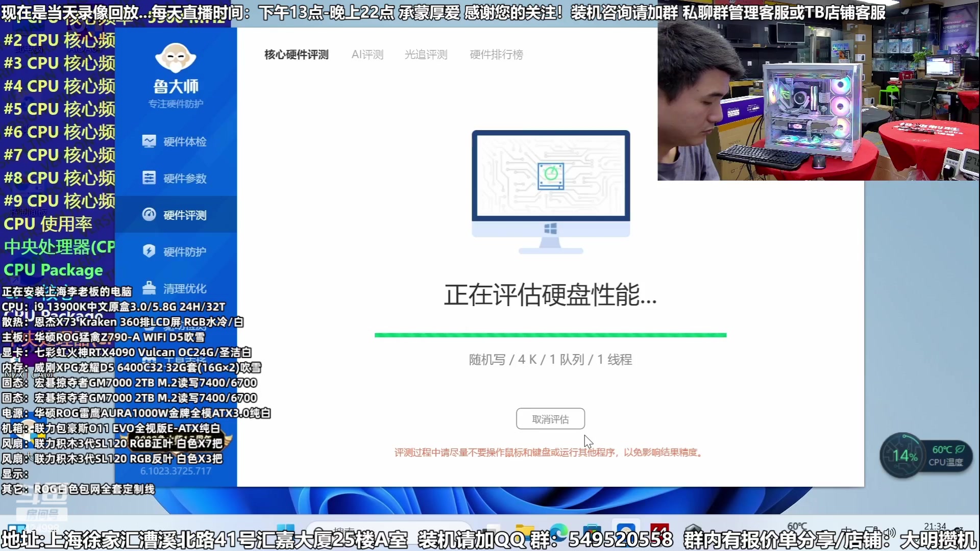Click the 14% usage ring widget
The width and height of the screenshot is (980, 551).
point(904,456)
